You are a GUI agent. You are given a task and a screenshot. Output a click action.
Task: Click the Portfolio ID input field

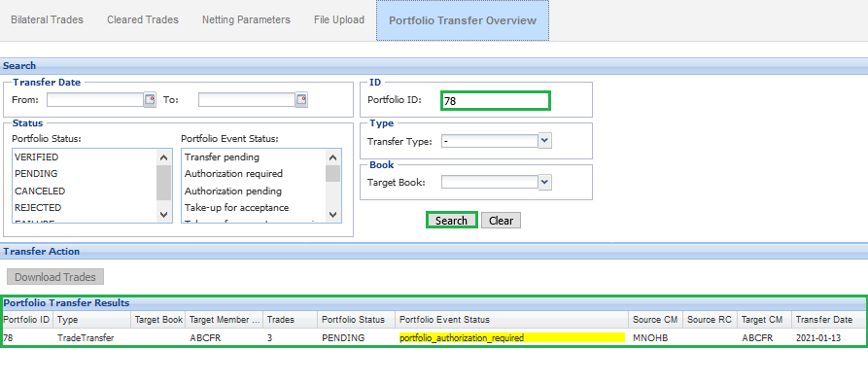click(496, 101)
